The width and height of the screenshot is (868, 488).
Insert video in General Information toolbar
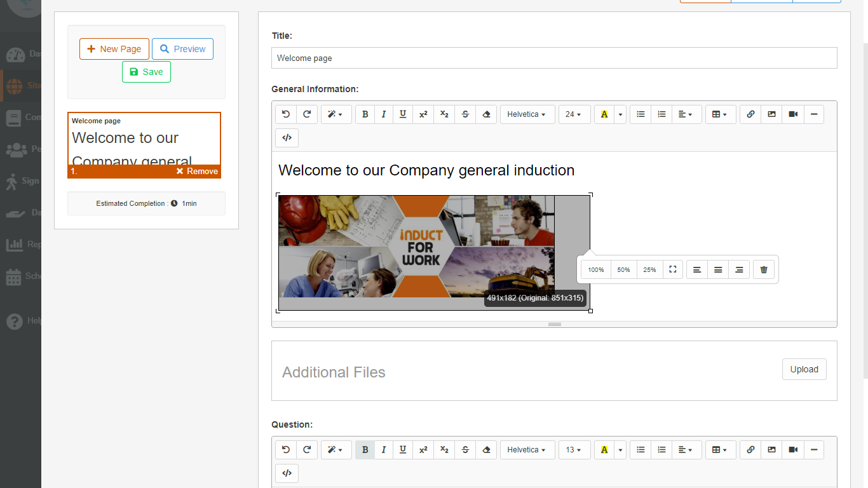pos(793,114)
